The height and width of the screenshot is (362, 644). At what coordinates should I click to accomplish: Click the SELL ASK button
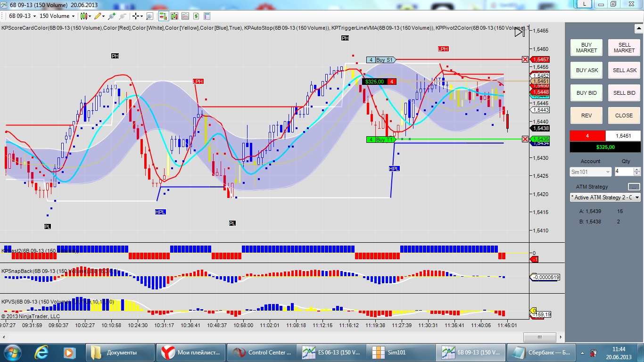624,70
